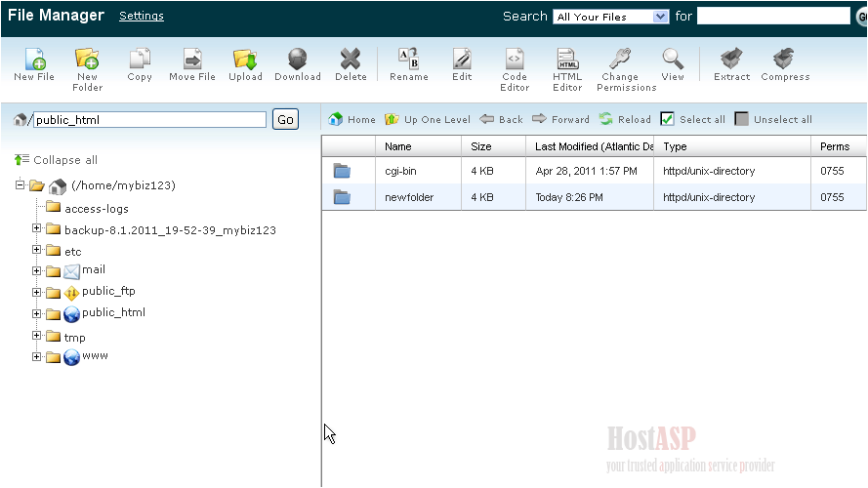This screenshot has height=488, width=868.
Task: Click the Delete X icon
Action: [x=351, y=60]
